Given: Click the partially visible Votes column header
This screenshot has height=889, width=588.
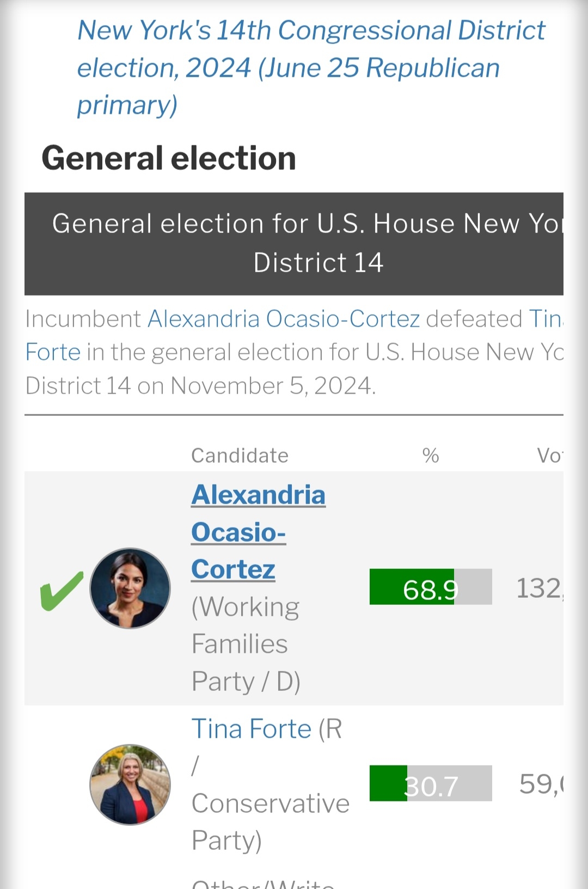Looking at the screenshot, I should [549, 456].
